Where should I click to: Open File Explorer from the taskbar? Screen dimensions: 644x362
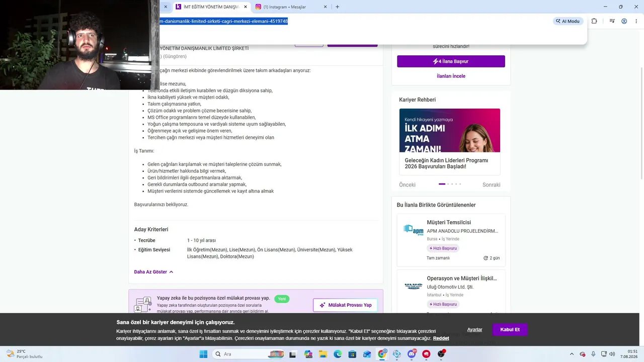[x=323, y=354]
